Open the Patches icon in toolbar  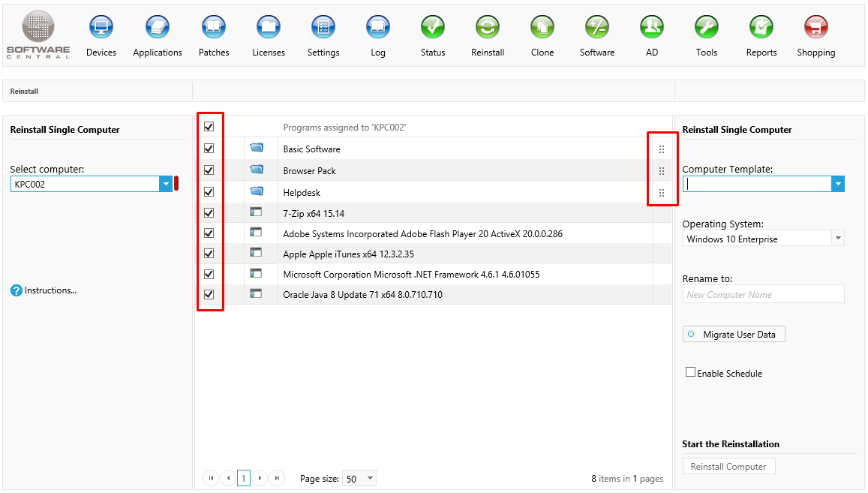(214, 28)
